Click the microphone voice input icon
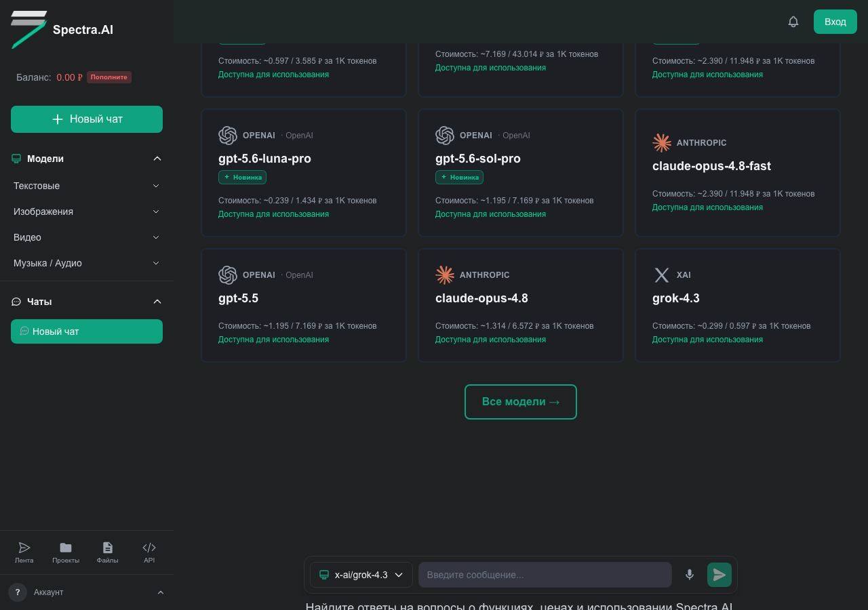The image size is (868, 610). [x=690, y=575]
